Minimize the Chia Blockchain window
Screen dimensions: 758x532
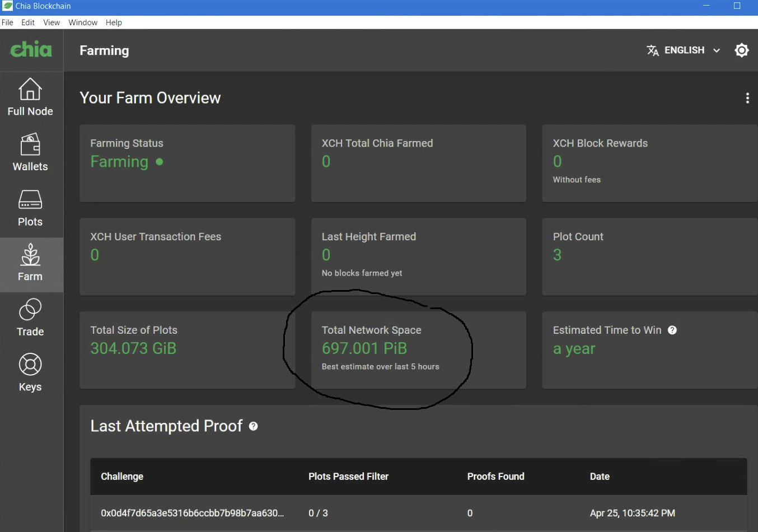click(706, 6)
